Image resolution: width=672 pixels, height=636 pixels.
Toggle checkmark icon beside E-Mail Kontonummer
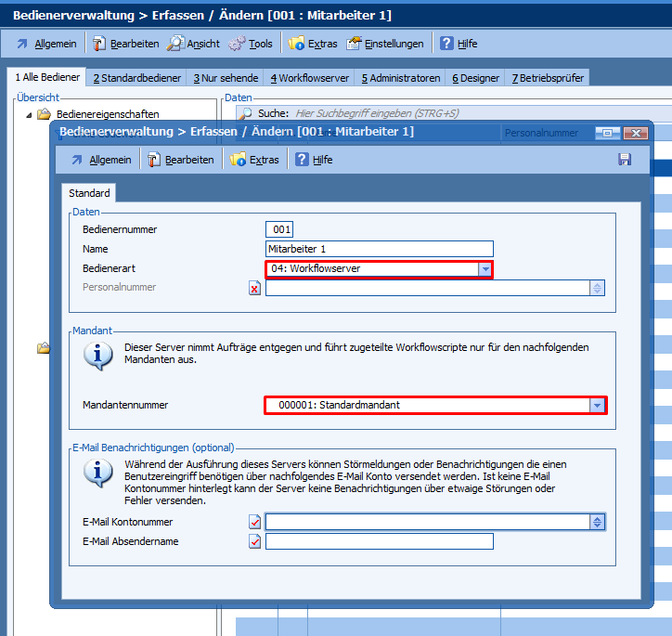(255, 523)
